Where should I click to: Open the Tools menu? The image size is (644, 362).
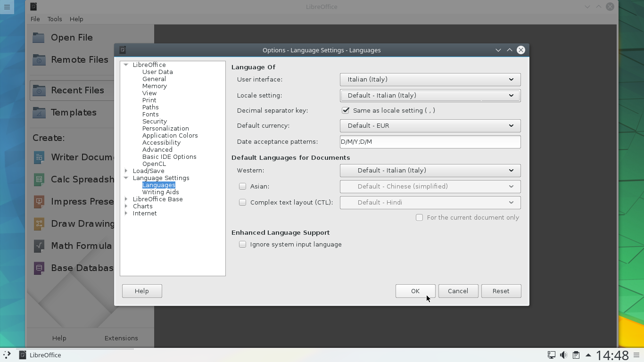pyautogui.click(x=55, y=19)
